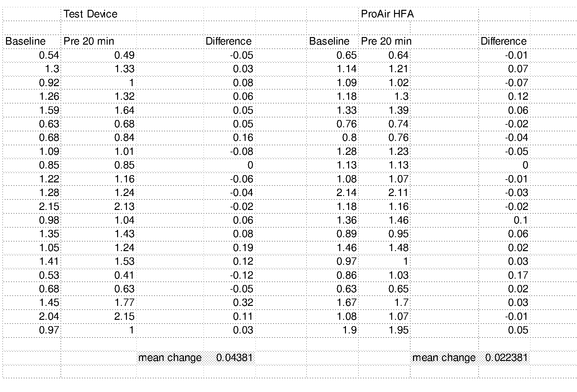
Task: Select the Pre 20 min cell 0.41
Action: point(124,275)
